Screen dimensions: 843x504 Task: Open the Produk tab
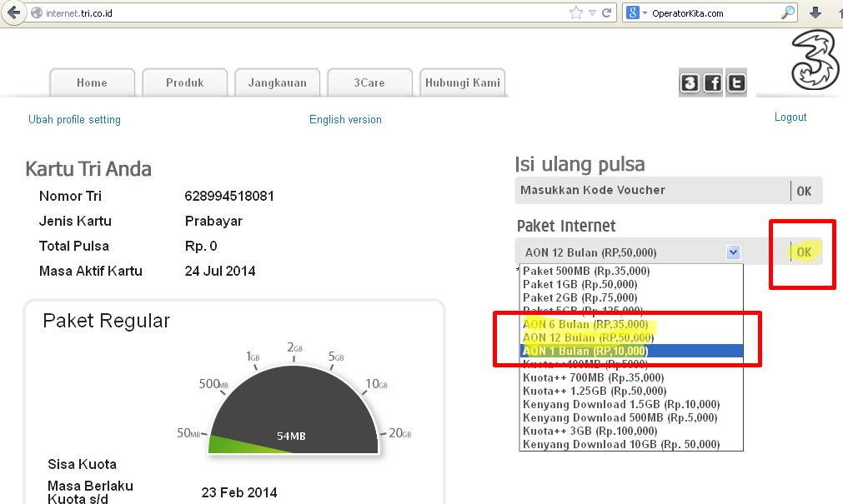tap(184, 82)
